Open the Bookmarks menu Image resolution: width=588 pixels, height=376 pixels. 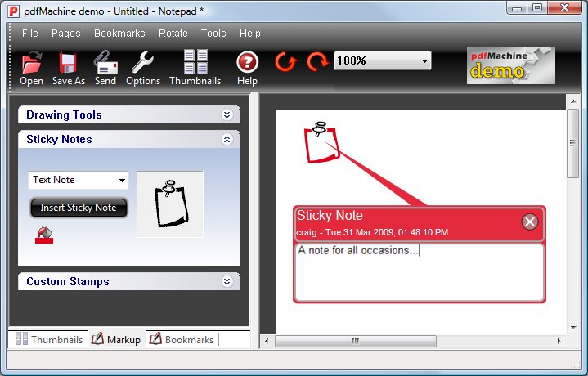click(119, 34)
